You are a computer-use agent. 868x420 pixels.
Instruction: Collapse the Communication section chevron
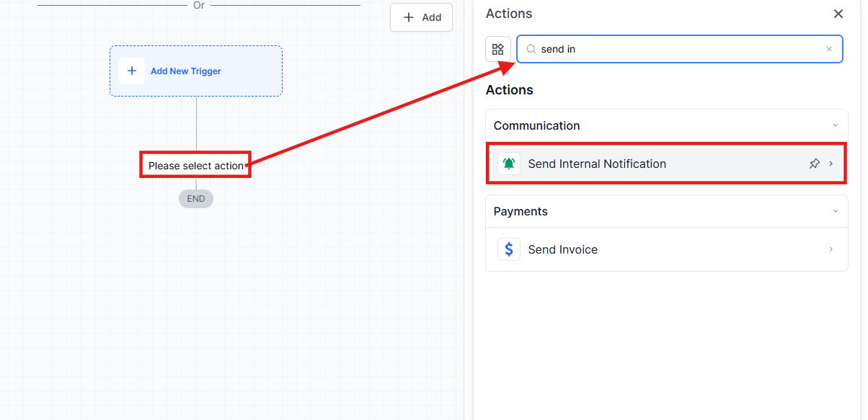click(835, 125)
